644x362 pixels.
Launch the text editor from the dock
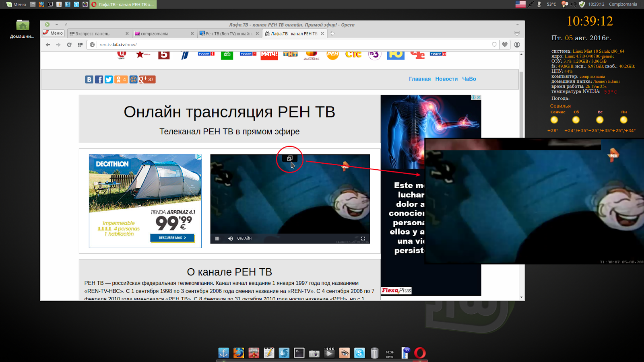[x=269, y=353]
